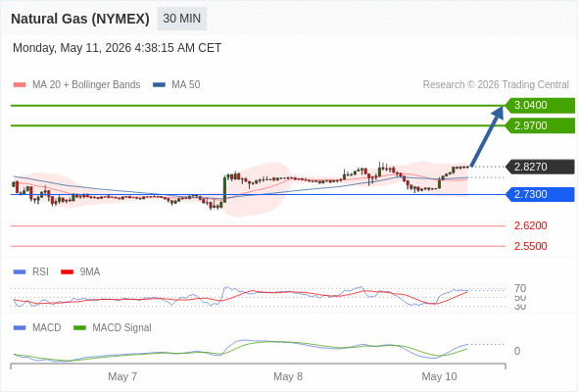Click the Natural Gas (NYMEX) title
Image resolution: width=578 pixels, height=392 pixels.
(80, 19)
